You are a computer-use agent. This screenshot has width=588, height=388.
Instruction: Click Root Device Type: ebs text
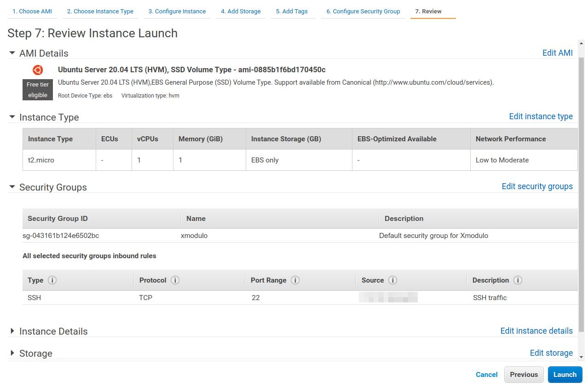pyautogui.click(x=85, y=96)
